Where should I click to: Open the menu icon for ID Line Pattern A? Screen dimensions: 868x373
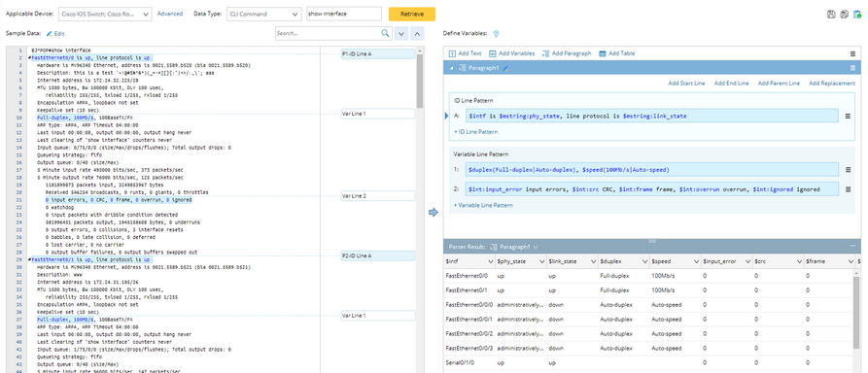pos(848,117)
